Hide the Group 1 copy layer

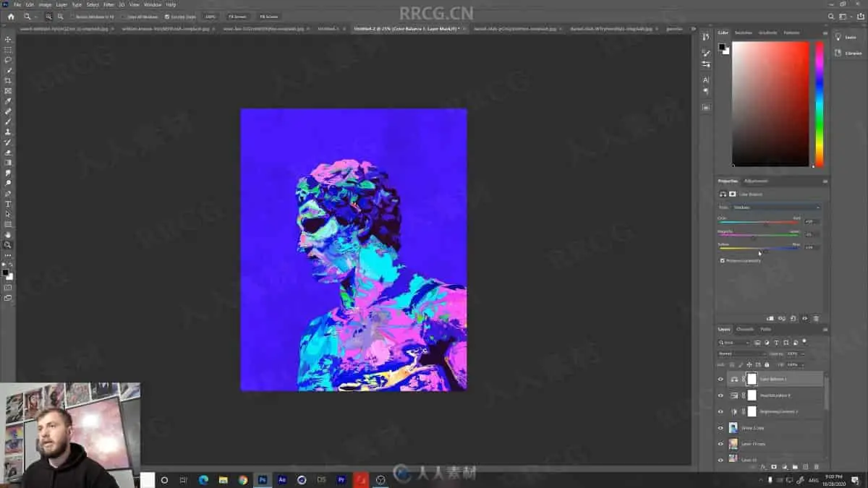[720, 428]
